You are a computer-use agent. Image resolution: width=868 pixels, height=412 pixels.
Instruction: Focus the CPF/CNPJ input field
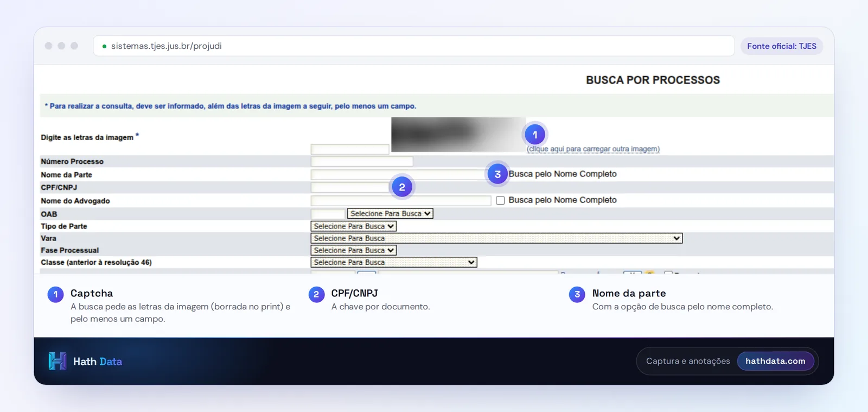[x=350, y=187]
